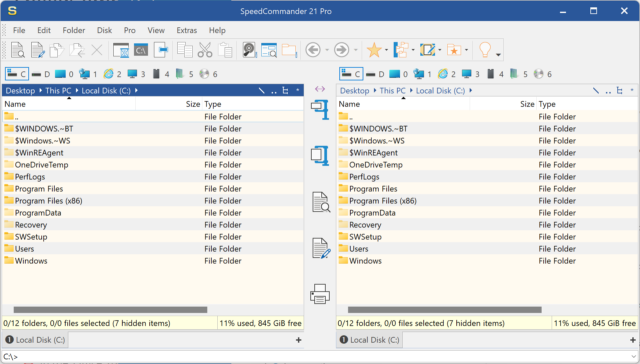Image resolution: width=640 pixels, height=364 pixels.
Task: Add a new tab with plus in right pane
Action: (x=633, y=340)
